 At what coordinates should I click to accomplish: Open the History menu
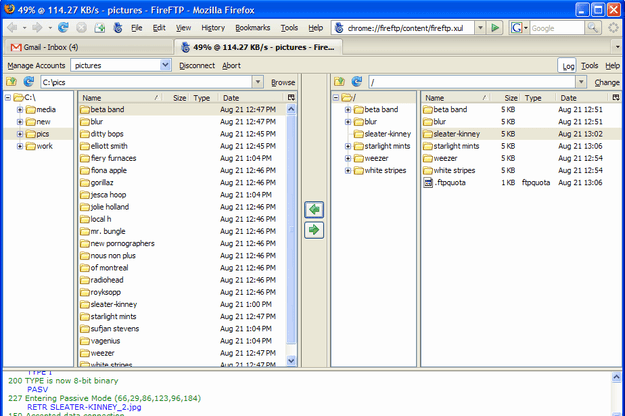click(213, 28)
